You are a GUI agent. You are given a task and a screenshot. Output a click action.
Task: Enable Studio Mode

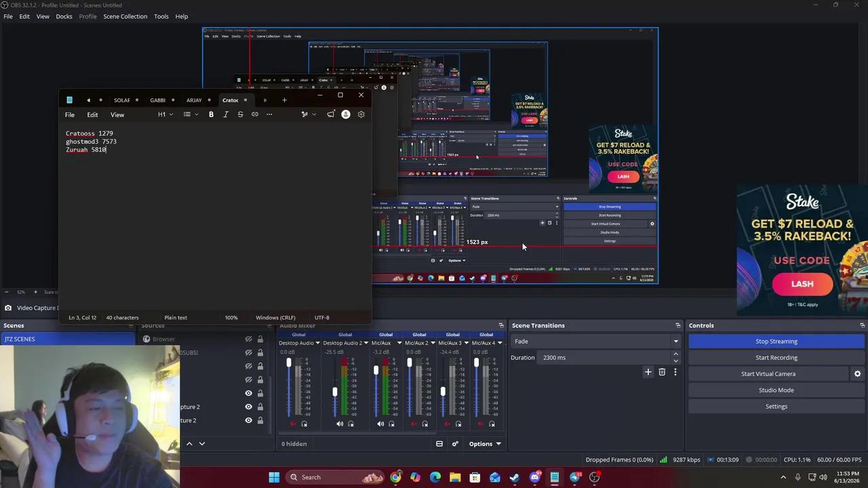click(x=776, y=390)
